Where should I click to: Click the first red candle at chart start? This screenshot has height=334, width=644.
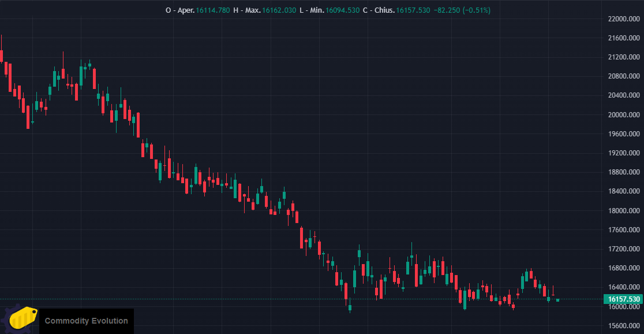(1, 55)
